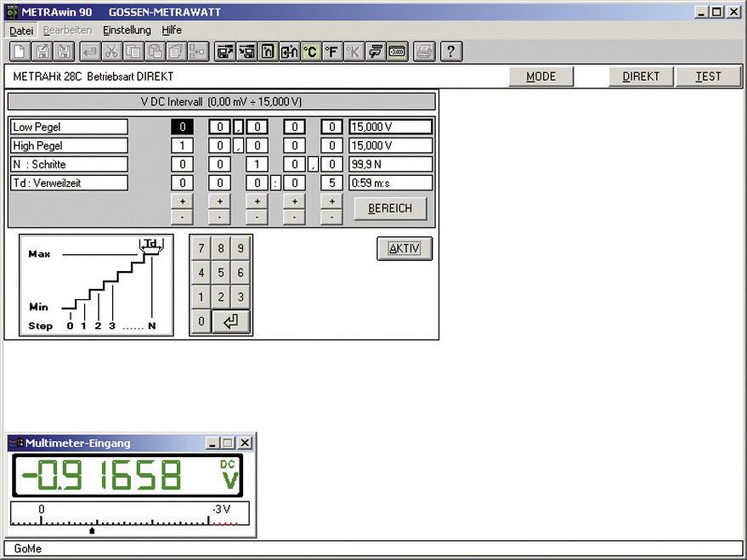
Task: Increment the first digit using its plus button
Action: (183, 202)
